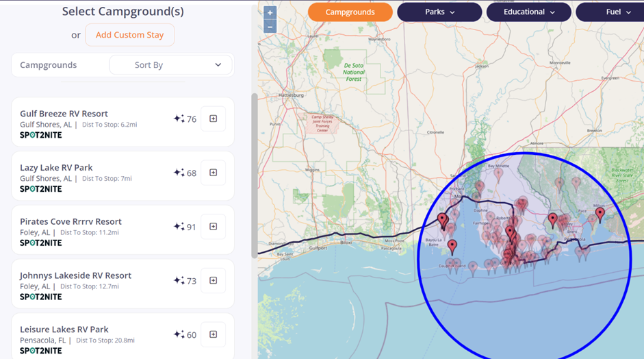The image size is (644, 359).
Task: Select the red map pin near Milton
Action: coord(600,214)
